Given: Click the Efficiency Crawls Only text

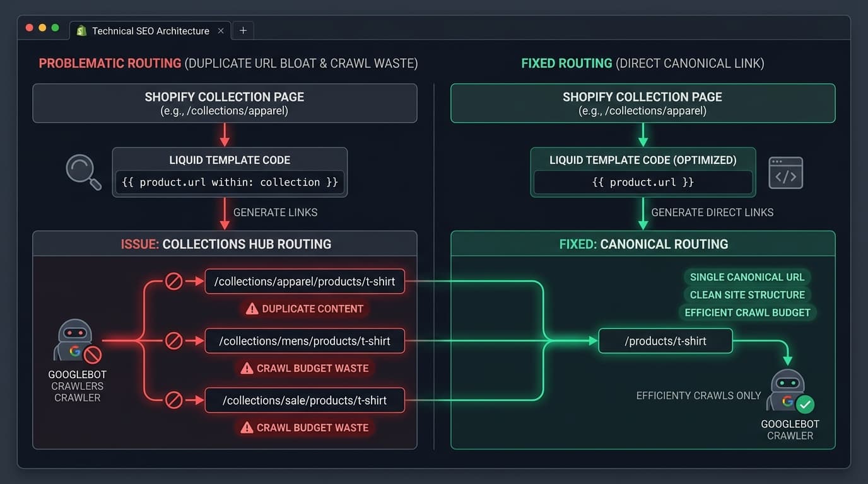Looking at the screenshot, I should click(698, 396).
